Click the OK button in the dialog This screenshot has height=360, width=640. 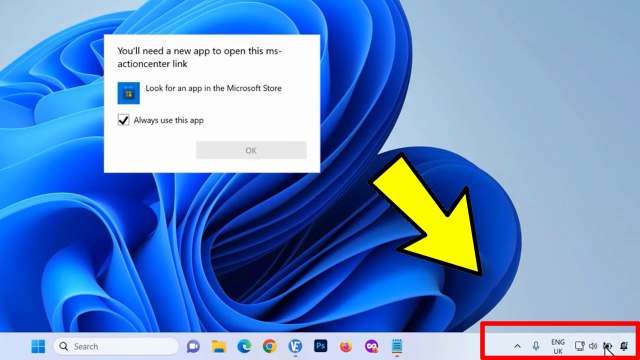tap(251, 150)
